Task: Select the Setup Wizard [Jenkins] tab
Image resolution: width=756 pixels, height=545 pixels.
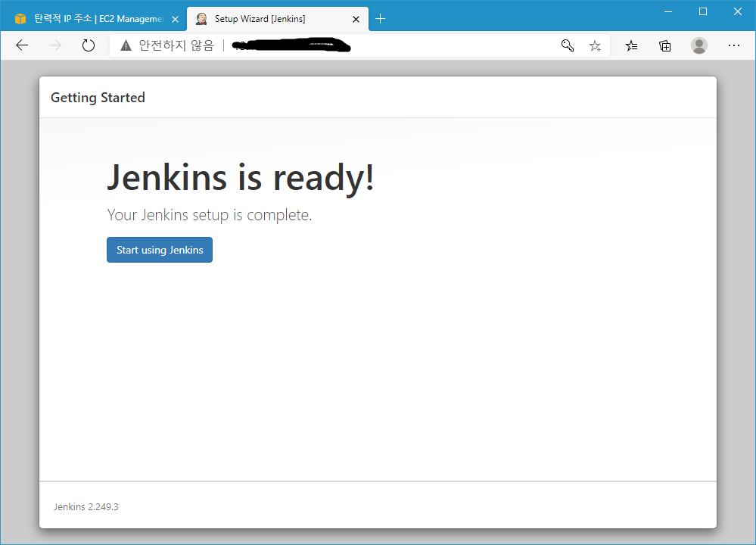Action: tap(277, 19)
